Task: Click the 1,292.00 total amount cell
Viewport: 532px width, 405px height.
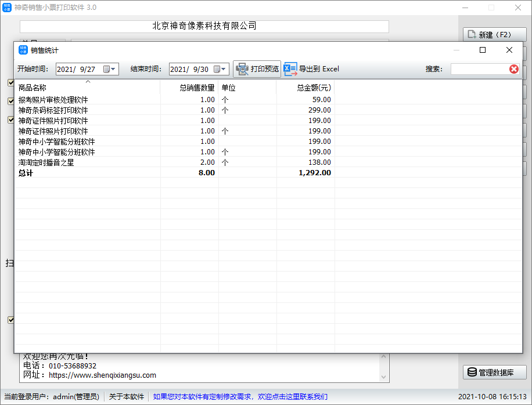Action: [315, 173]
